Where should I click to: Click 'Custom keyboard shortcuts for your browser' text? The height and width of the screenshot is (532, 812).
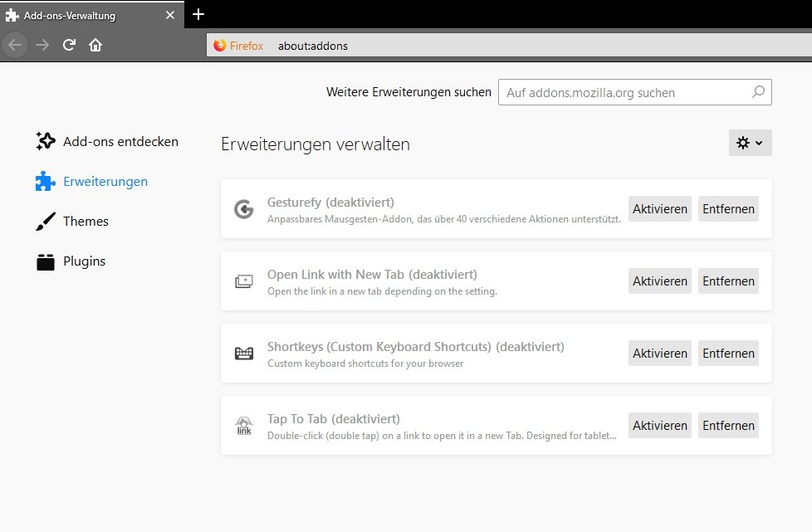point(365,364)
